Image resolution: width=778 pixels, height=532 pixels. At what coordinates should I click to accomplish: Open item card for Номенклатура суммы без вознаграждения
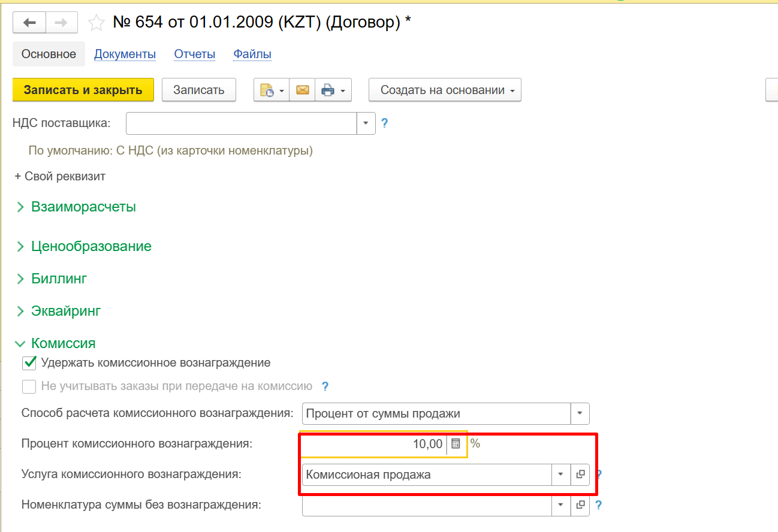(x=580, y=505)
